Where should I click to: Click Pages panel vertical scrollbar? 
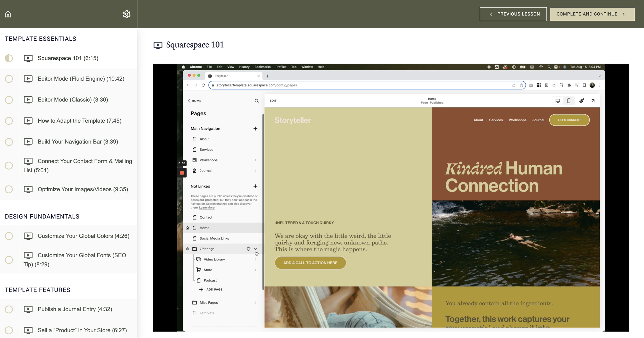click(263, 202)
